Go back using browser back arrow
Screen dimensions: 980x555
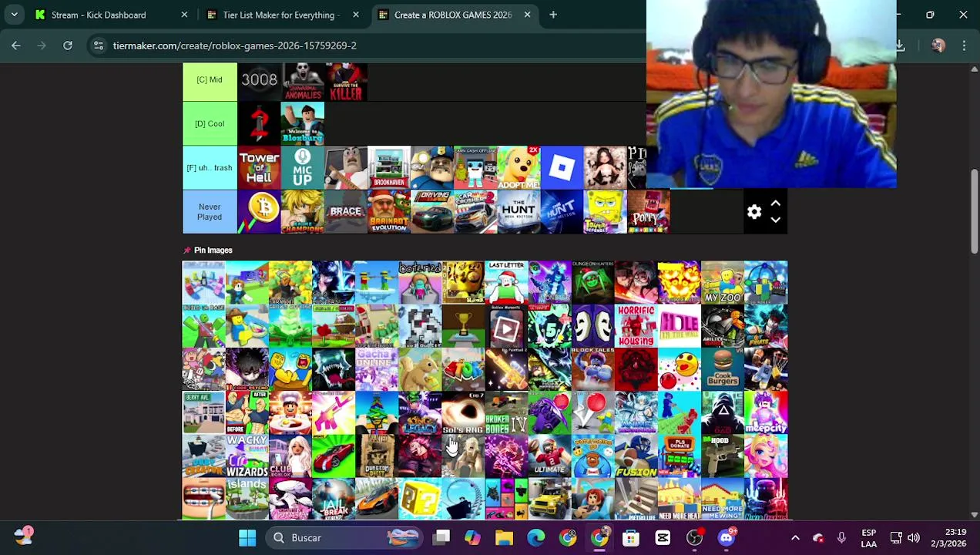pyautogui.click(x=16, y=45)
